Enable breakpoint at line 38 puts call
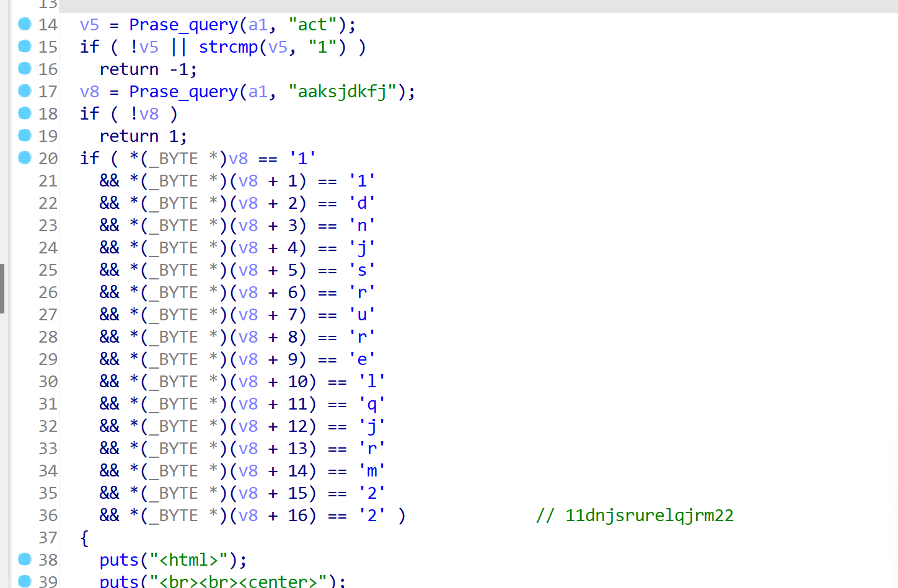This screenshot has width=898, height=588. coord(25,559)
